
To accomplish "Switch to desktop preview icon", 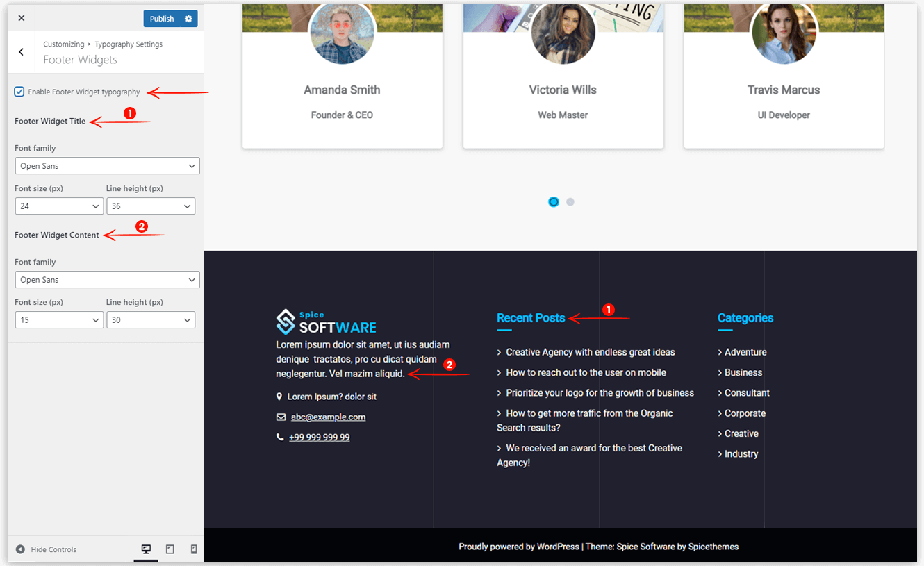I will click(x=146, y=549).
